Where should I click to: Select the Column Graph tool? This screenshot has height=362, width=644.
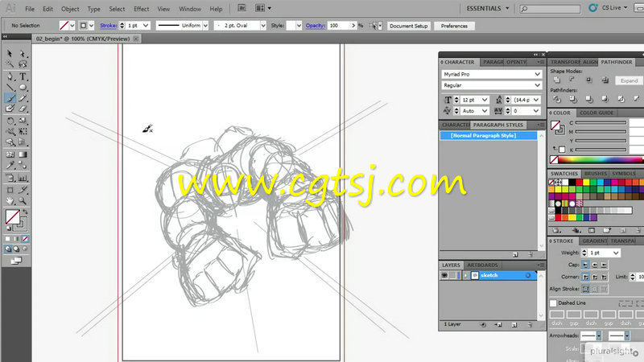23,178
